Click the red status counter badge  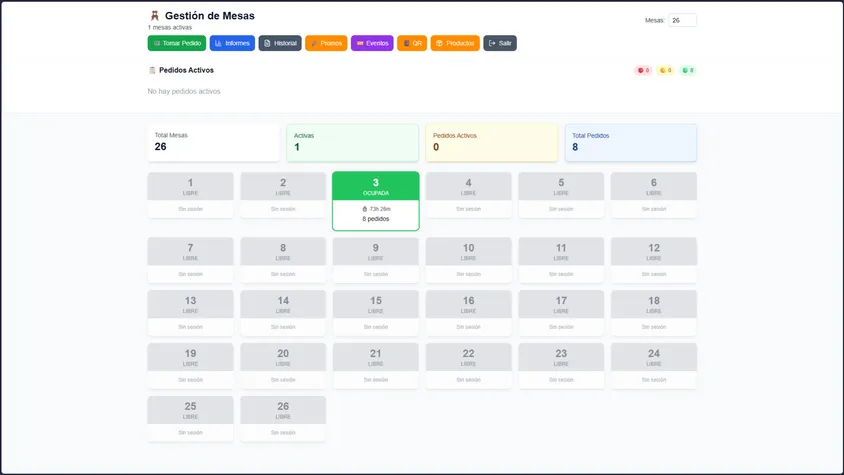pyautogui.click(x=643, y=70)
